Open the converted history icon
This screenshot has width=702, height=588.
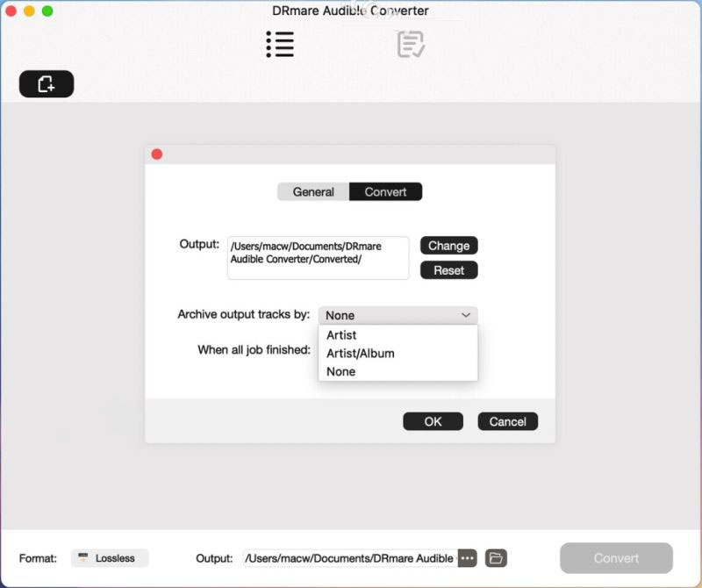(x=411, y=45)
